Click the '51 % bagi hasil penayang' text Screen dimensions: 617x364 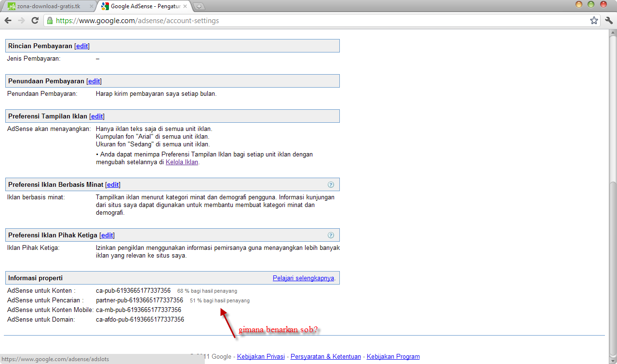tap(220, 301)
